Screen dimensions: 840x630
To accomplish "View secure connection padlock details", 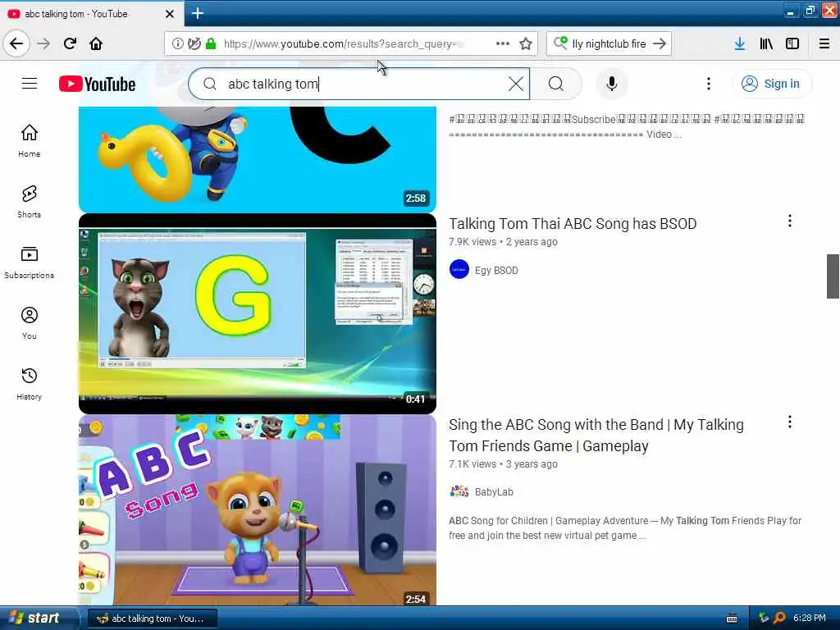I will [211, 44].
